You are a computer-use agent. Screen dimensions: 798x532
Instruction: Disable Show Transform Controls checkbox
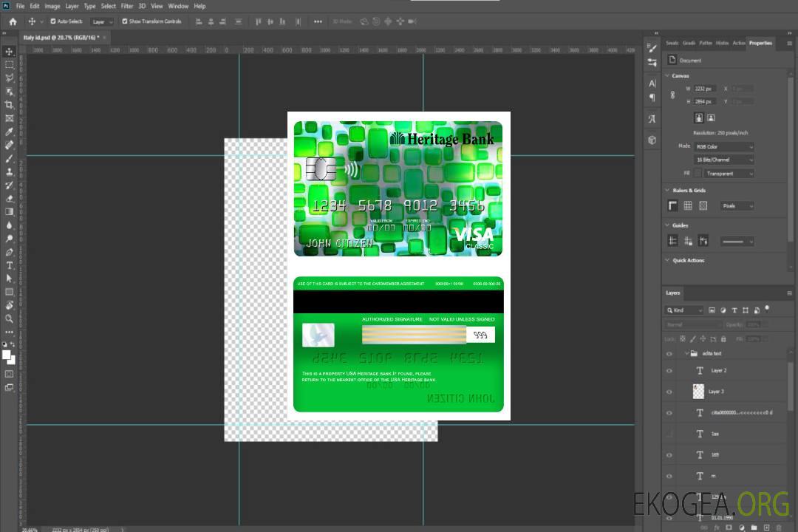pyautogui.click(x=125, y=21)
